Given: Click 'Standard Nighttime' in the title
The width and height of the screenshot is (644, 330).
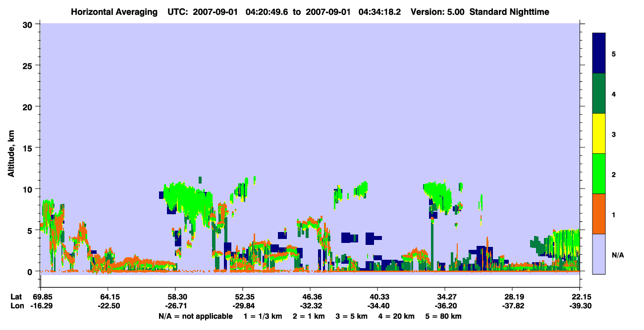Looking at the screenshot, I should 509,11.
